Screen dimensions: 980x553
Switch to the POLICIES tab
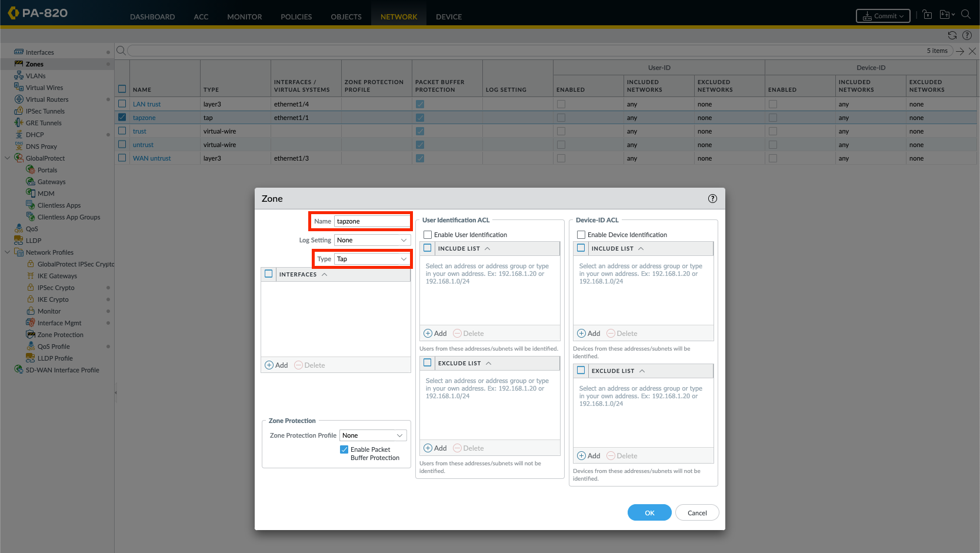[296, 16]
